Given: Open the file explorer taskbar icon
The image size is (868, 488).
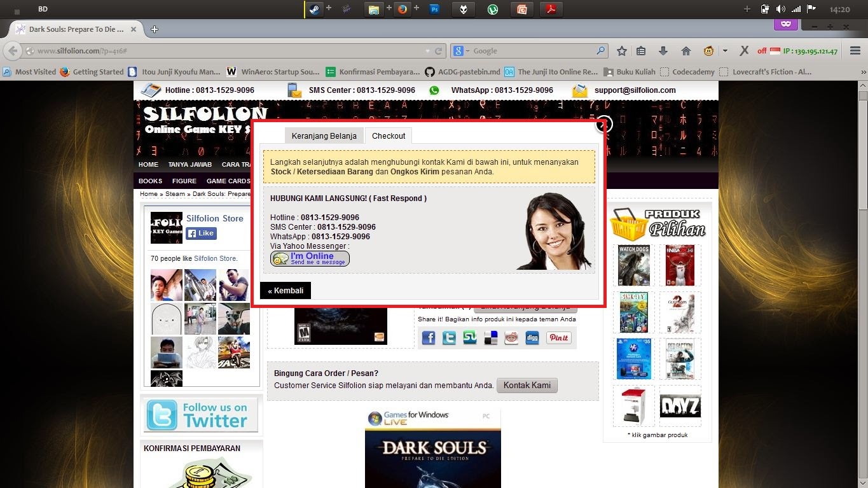Looking at the screenshot, I should (374, 9).
